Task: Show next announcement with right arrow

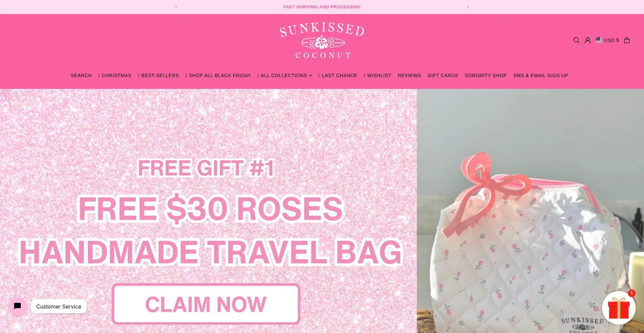Action: pyautogui.click(x=468, y=7)
